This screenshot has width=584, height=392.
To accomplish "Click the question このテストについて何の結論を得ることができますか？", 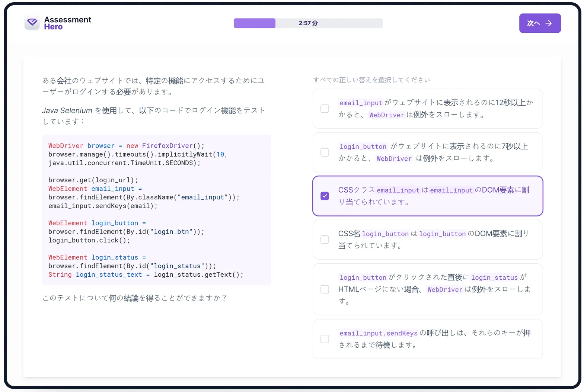I will [134, 298].
